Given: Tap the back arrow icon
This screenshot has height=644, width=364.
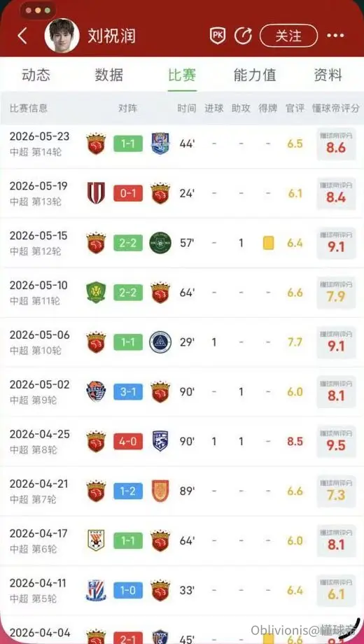Looking at the screenshot, I should [x=22, y=36].
